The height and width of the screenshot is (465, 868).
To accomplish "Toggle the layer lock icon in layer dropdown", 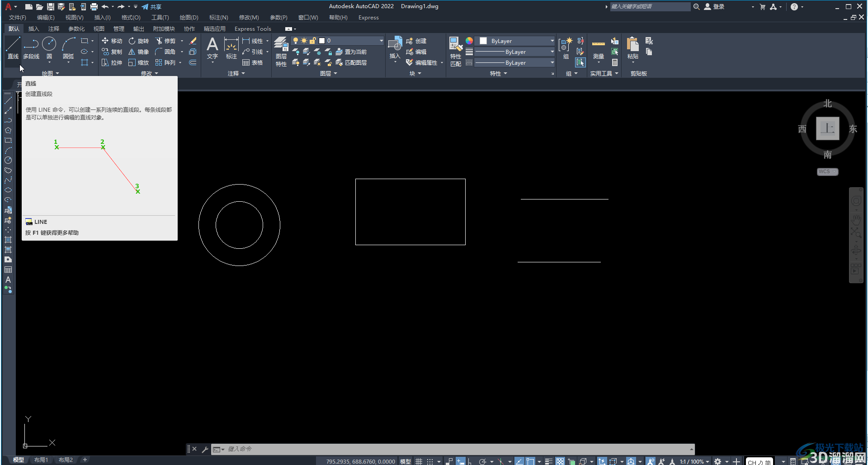I will pos(313,41).
